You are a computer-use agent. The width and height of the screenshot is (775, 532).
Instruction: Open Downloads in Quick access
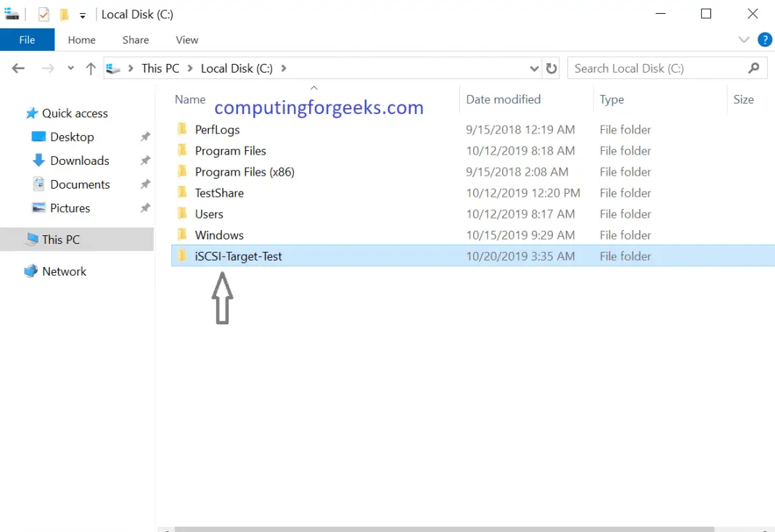point(79,160)
